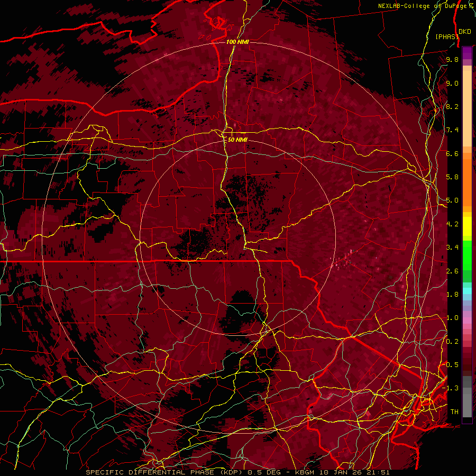The height and width of the screenshot is (476, 476).
Task: Click the DKD label above the color scale
Action: pyautogui.click(x=465, y=32)
